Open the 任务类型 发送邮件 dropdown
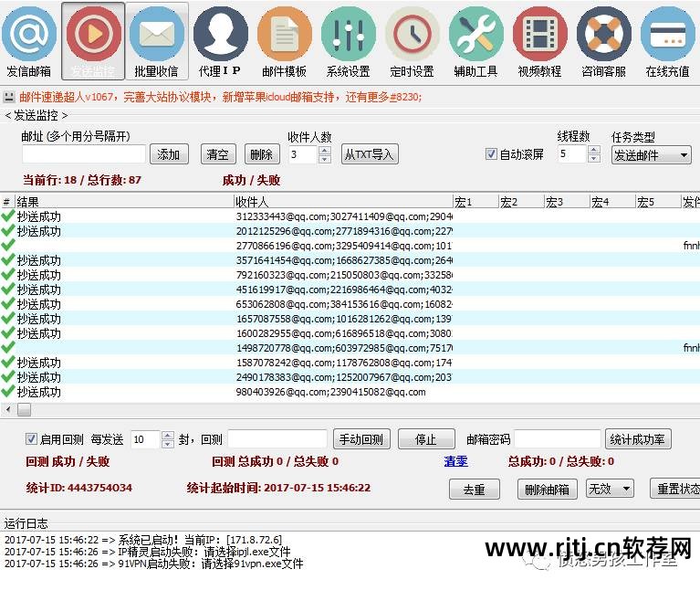Viewport: 700px width, 590px height. [x=652, y=155]
